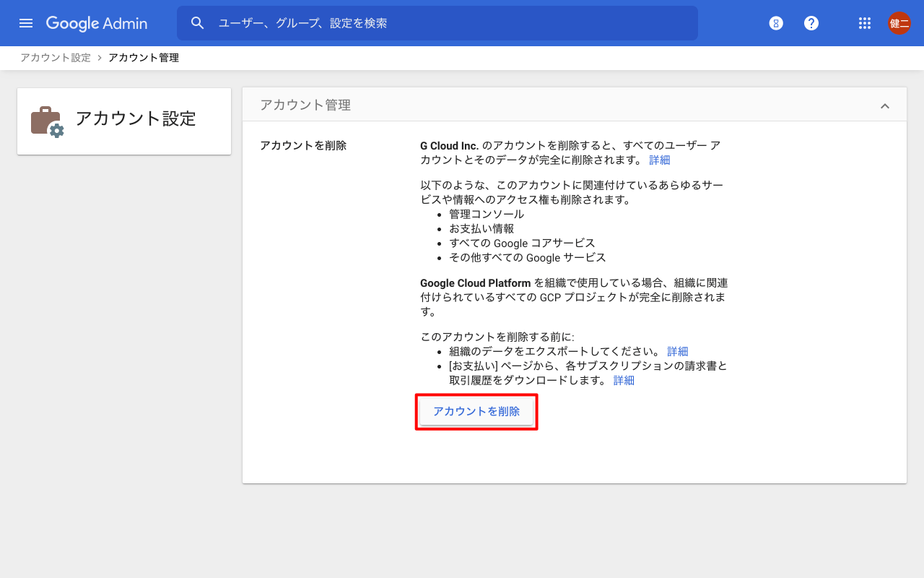
Task: Click the お支払い情報 list item
Action: tap(481, 228)
